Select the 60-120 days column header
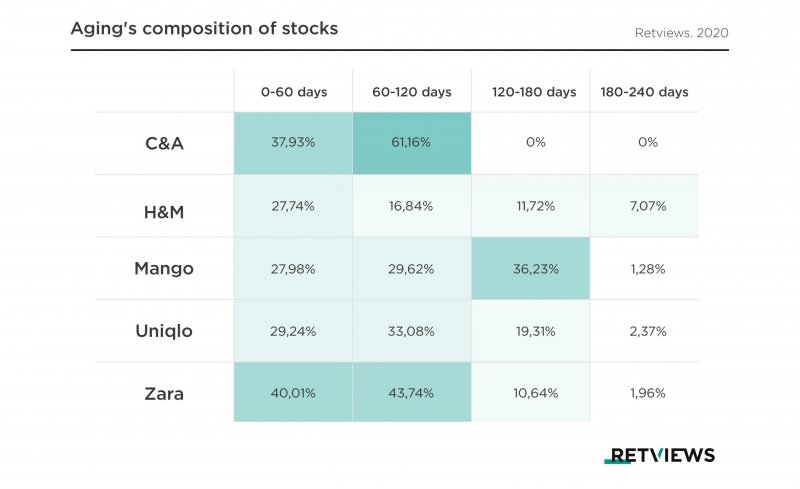The width and height of the screenshot is (800, 489). pyautogui.click(x=411, y=92)
